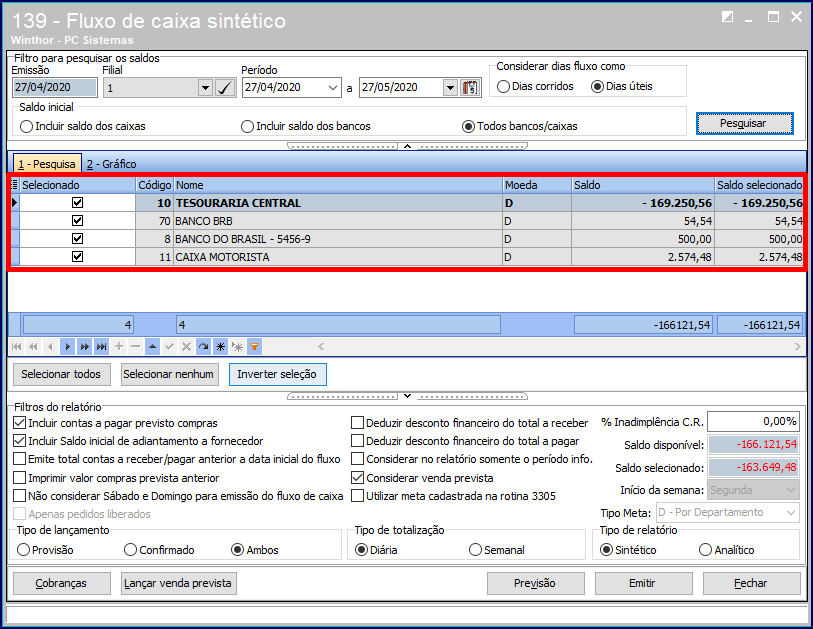The height and width of the screenshot is (629, 813).
Task: Click the save bookmark asterisk icon
Action: [220, 346]
